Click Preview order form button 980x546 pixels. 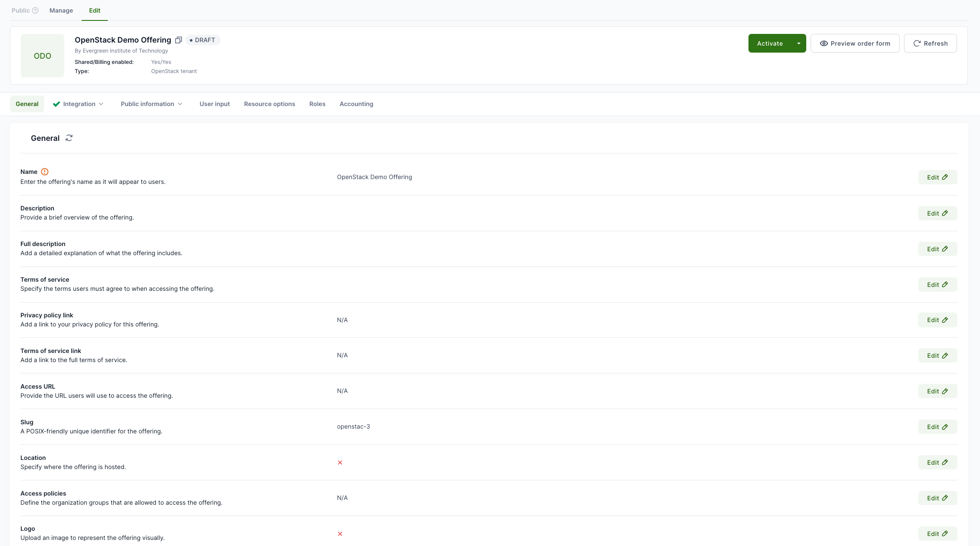click(x=854, y=43)
